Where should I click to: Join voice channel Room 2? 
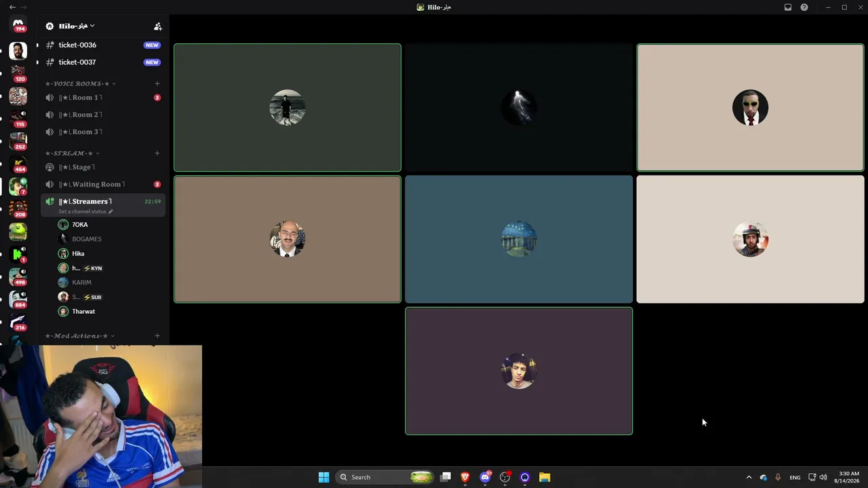tap(103, 115)
